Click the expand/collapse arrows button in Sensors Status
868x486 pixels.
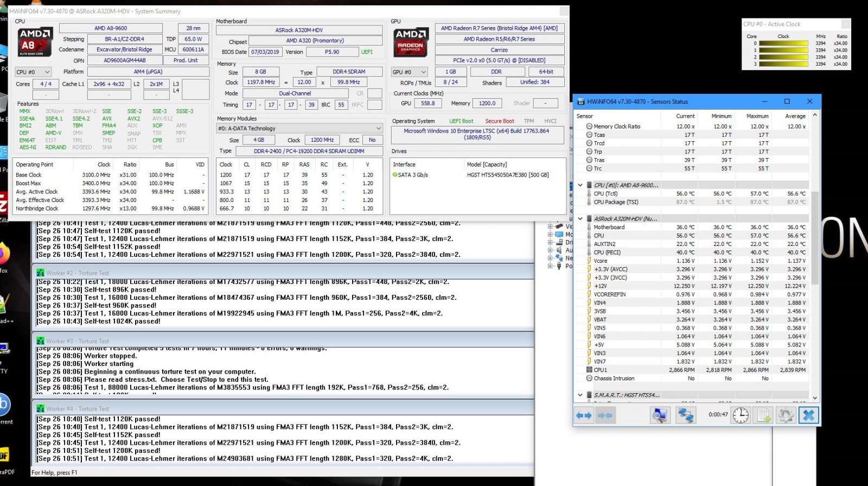(x=584, y=415)
